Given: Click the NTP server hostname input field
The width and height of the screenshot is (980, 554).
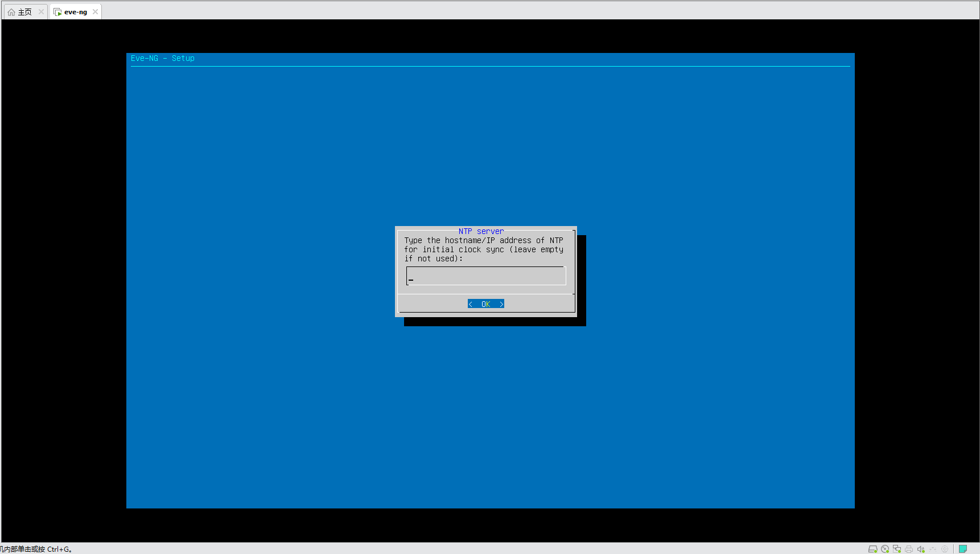Looking at the screenshot, I should 486,276.
